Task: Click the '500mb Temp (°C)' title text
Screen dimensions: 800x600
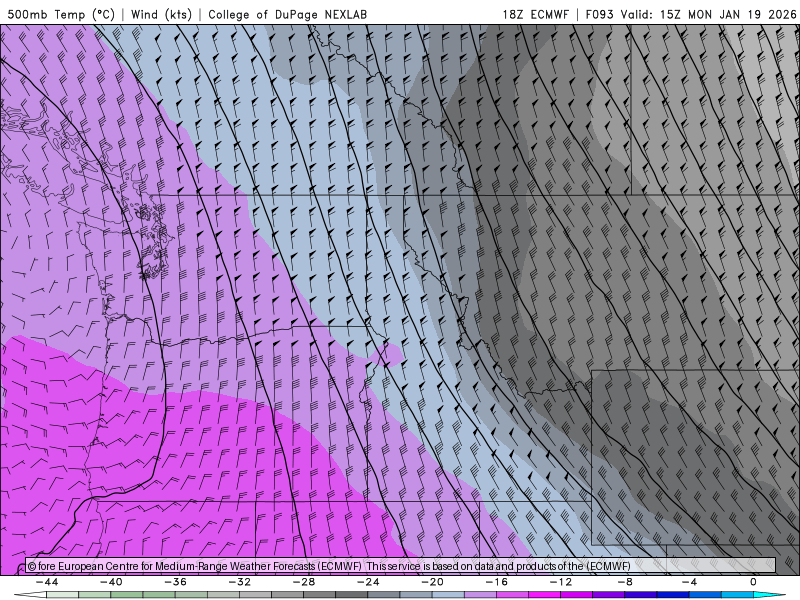Action: click(60, 15)
